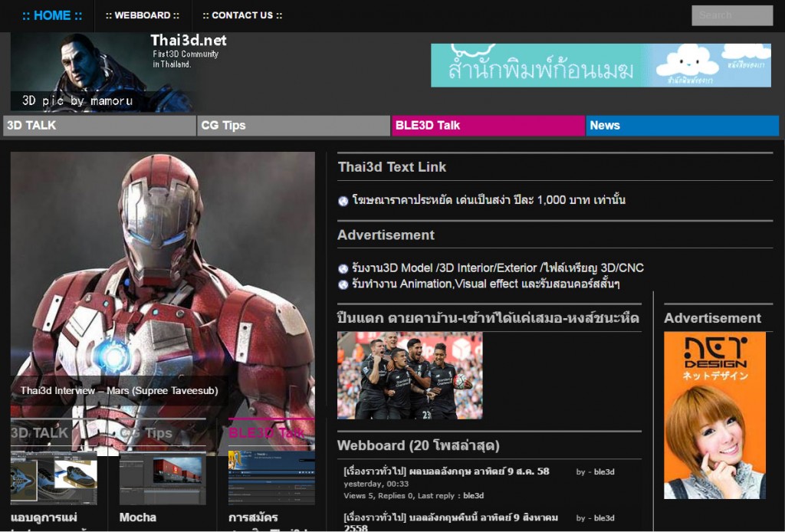Click bullet icon beside 1,000 baht ad link
This screenshot has height=532, width=785.
pos(343,201)
